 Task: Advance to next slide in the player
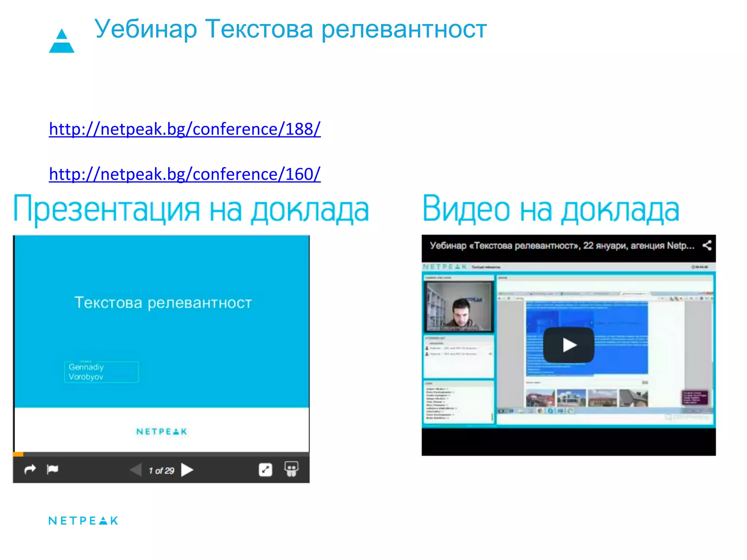[187, 470]
